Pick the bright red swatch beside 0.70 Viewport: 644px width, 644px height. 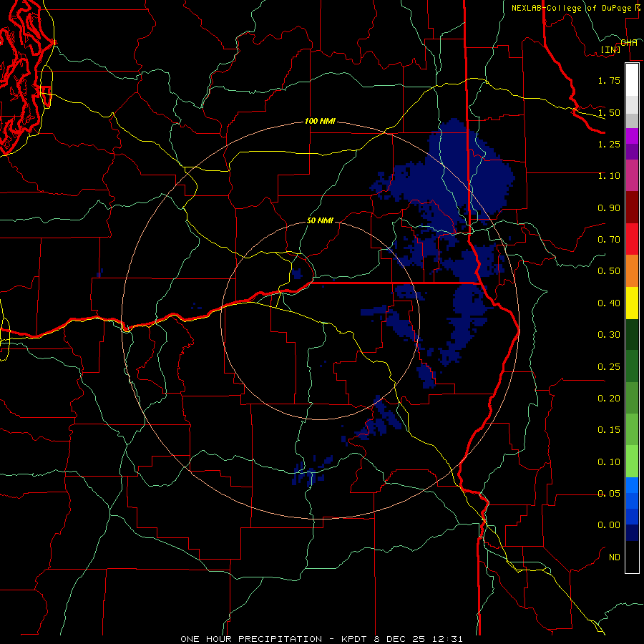point(632,239)
